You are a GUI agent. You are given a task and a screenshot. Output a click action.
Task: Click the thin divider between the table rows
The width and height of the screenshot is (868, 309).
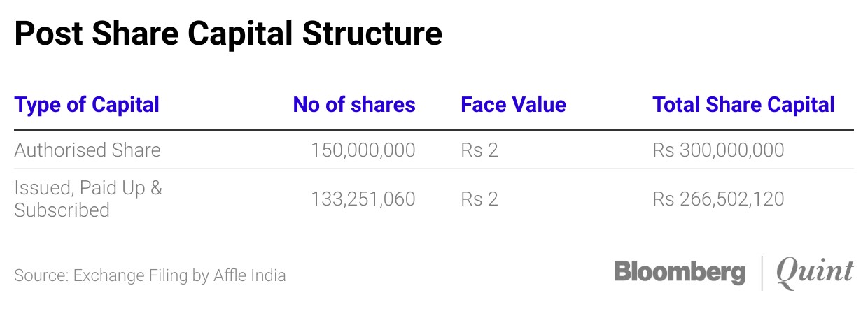434,168
